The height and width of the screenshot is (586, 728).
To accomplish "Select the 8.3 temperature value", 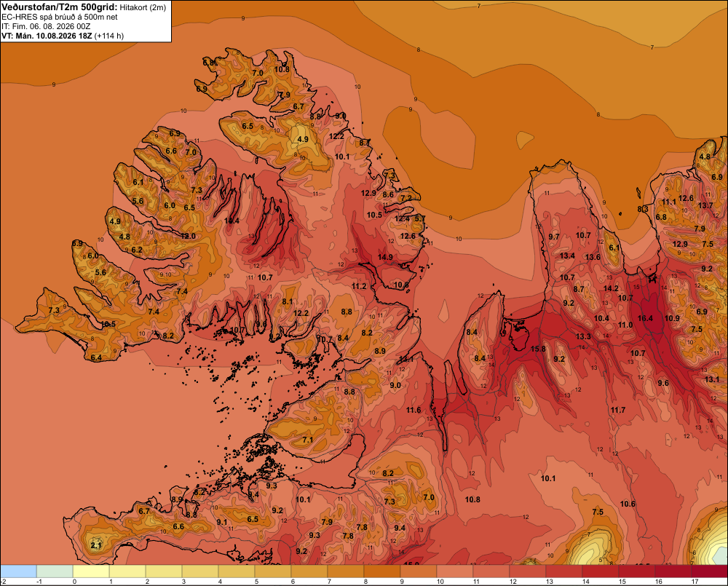I will coord(643,210).
